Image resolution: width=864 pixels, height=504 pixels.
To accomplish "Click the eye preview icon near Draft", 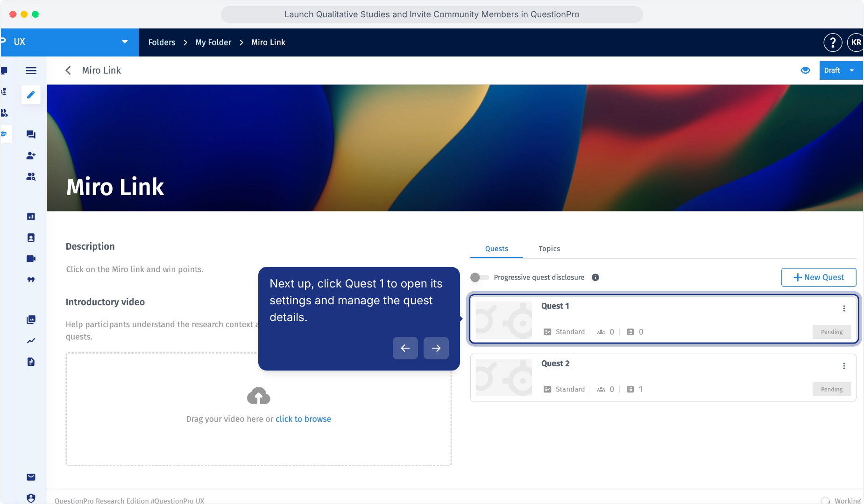I will click(x=805, y=70).
